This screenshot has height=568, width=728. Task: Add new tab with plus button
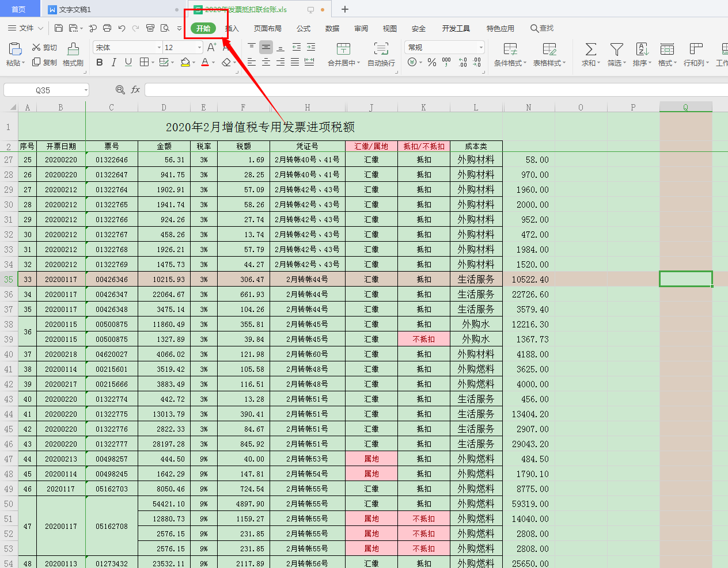pos(345,9)
